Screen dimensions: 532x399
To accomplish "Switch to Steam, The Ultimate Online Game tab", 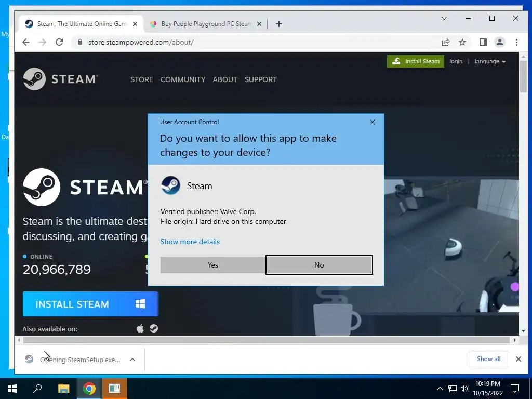I will tap(82, 24).
